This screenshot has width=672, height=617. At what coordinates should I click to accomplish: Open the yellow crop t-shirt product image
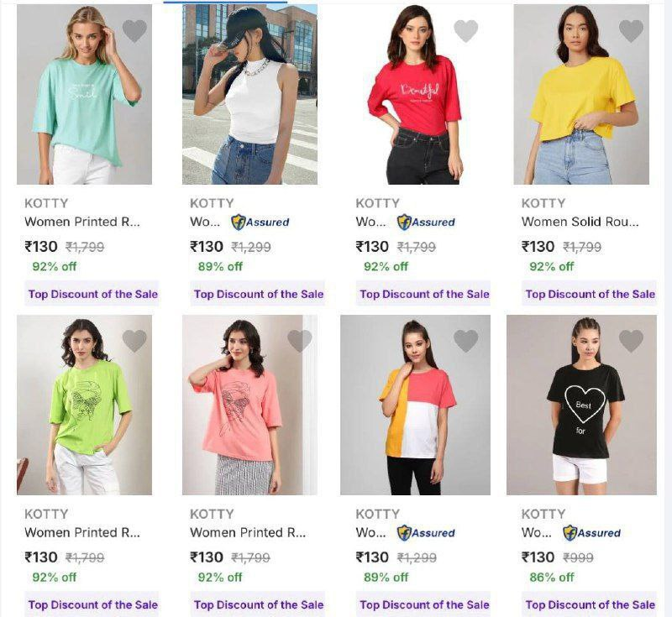[x=581, y=94]
